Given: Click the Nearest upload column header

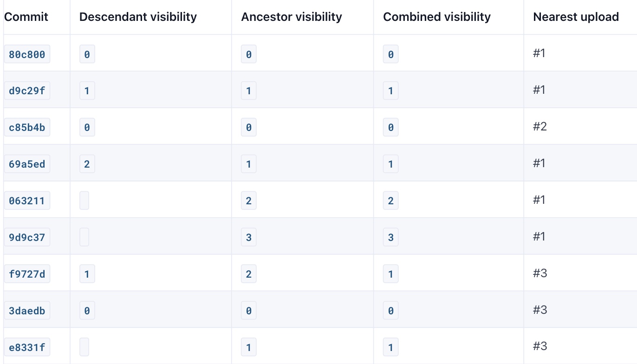Looking at the screenshot, I should coord(576,17).
